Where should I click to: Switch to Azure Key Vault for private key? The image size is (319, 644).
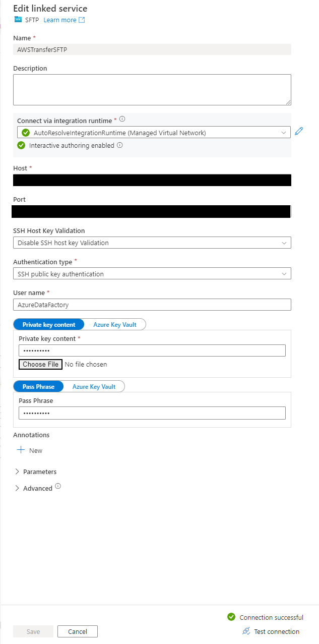click(115, 324)
